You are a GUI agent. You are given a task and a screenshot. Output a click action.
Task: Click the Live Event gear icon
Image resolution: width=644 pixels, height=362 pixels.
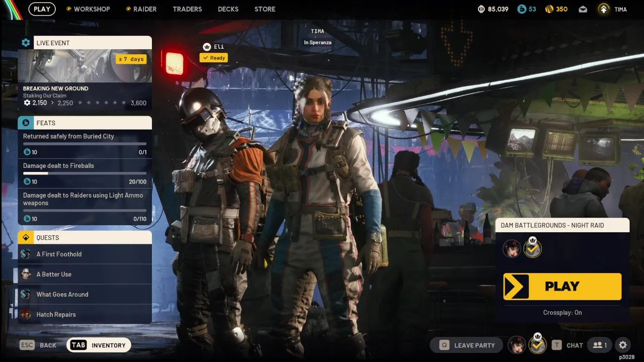[x=26, y=43]
